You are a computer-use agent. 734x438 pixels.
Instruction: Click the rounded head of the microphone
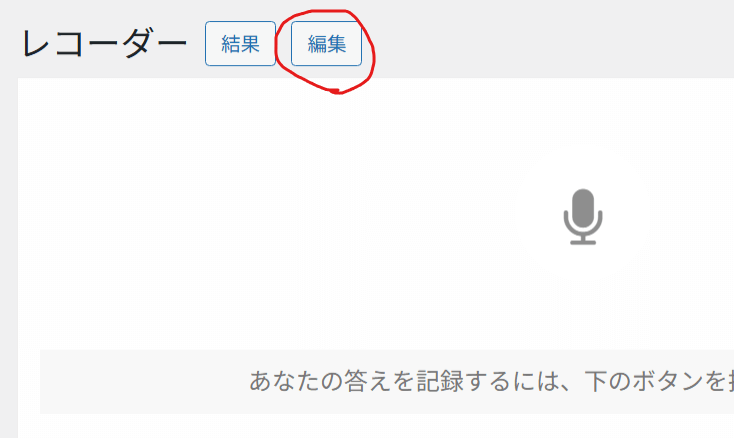point(583,208)
